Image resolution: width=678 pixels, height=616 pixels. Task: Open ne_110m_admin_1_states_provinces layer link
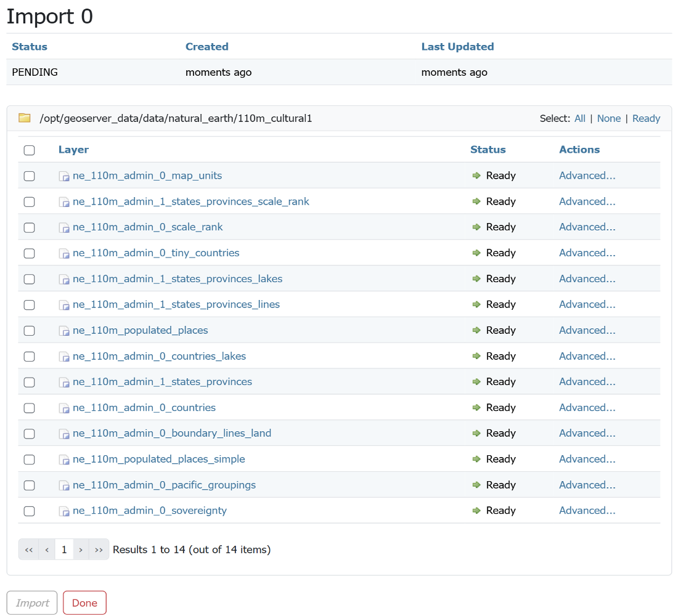(162, 382)
